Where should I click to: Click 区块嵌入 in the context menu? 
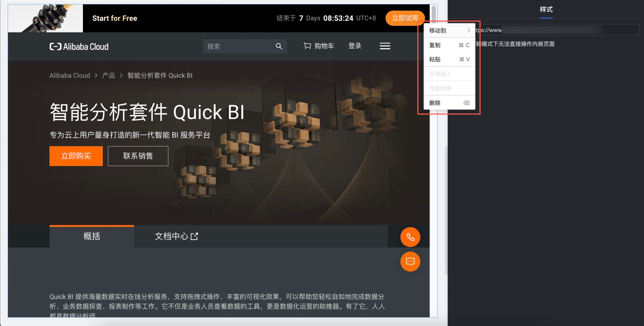pyautogui.click(x=449, y=74)
